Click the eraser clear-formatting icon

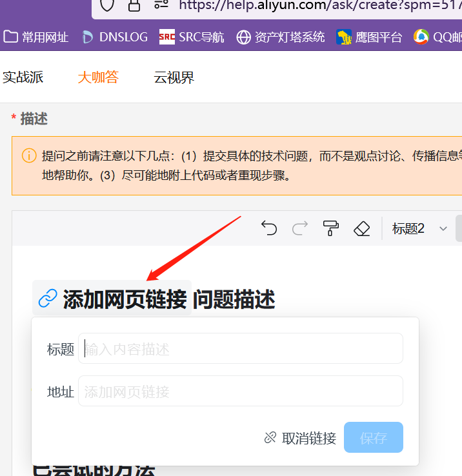pos(362,228)
